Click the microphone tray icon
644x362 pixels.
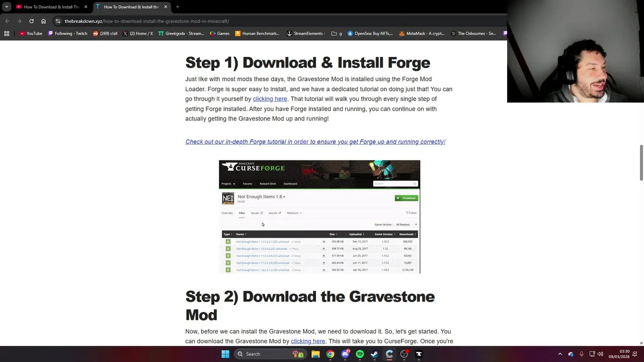(x=582, y=354)
